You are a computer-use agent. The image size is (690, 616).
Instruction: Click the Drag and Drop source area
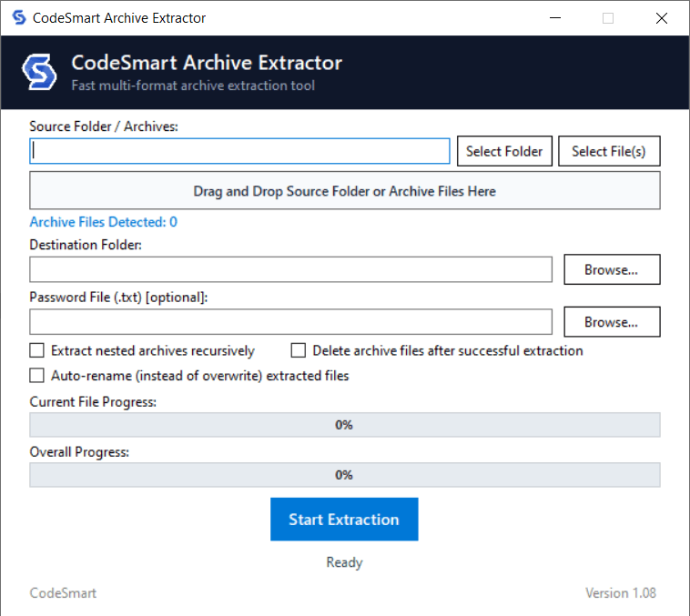point(345,190)
